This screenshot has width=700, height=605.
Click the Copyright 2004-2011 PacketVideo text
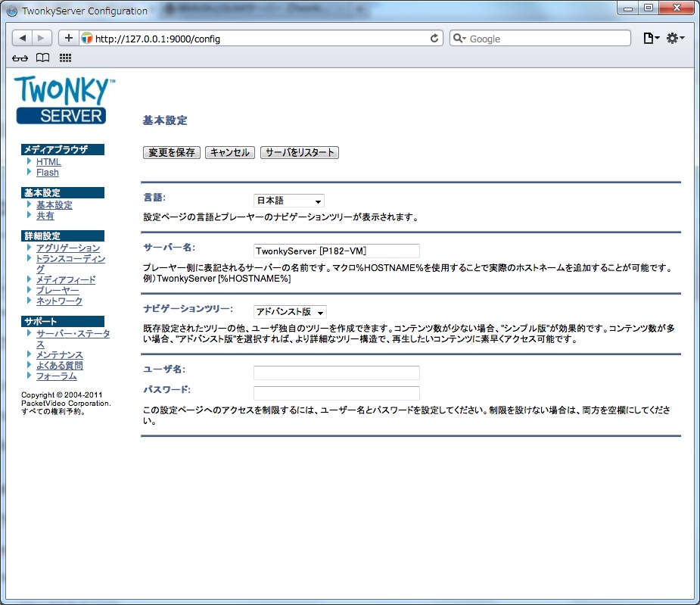(x=66, y=403)
